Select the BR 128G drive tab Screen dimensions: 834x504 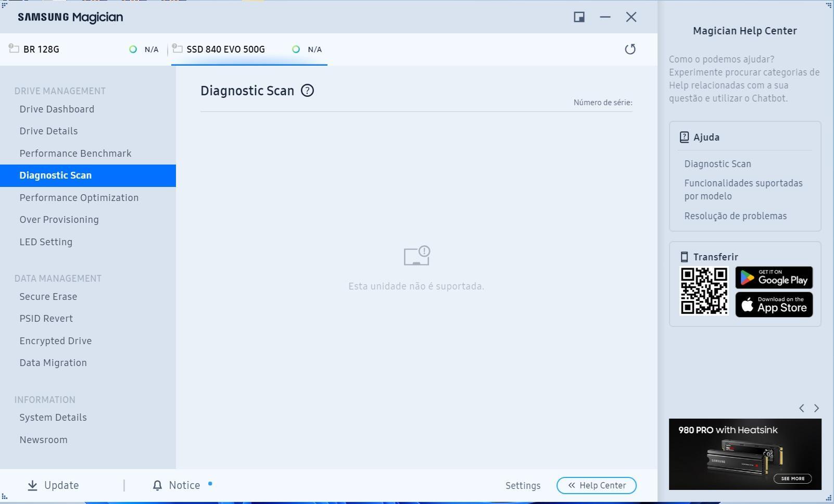85,49
